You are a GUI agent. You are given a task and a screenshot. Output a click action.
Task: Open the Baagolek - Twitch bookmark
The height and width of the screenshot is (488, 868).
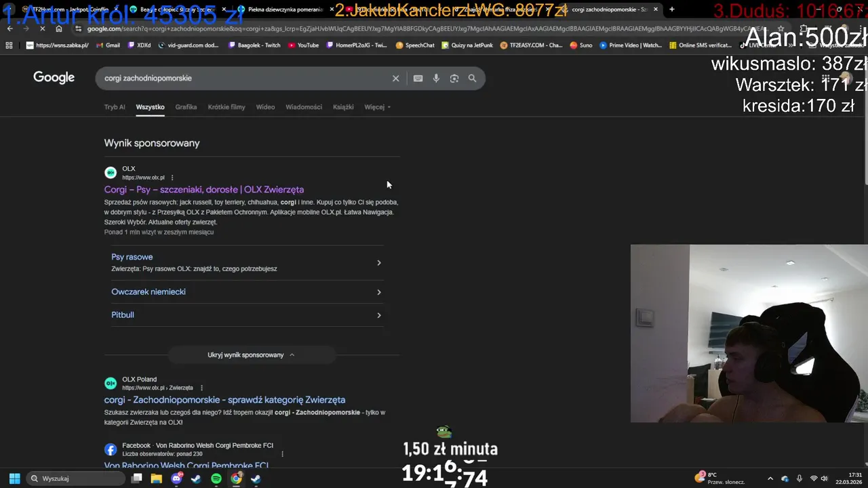click(x=254, y=45)
